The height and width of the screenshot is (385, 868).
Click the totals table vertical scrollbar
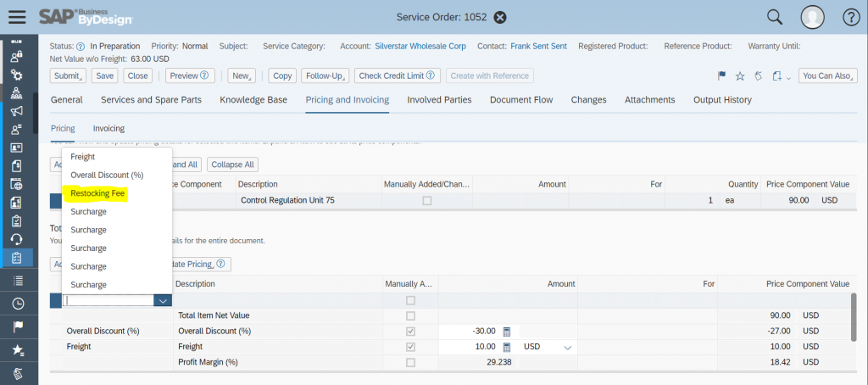(854, 316)
